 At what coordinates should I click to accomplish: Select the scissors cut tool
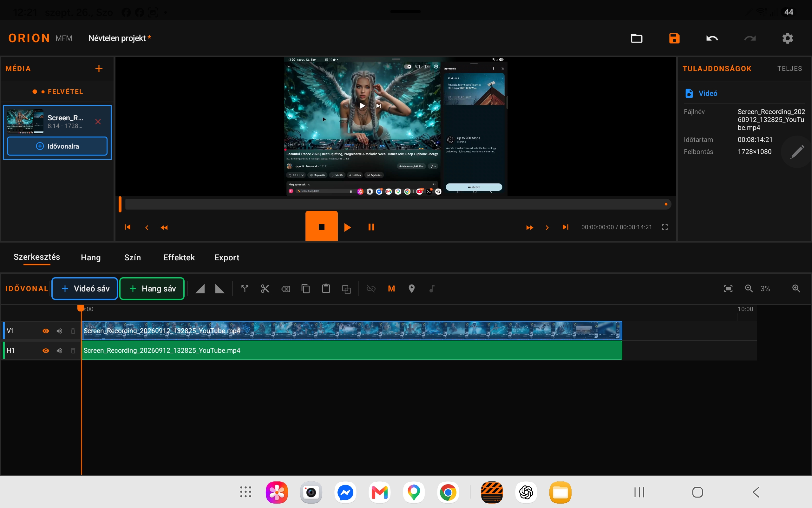pyautogui.click(x=265, y=289)
